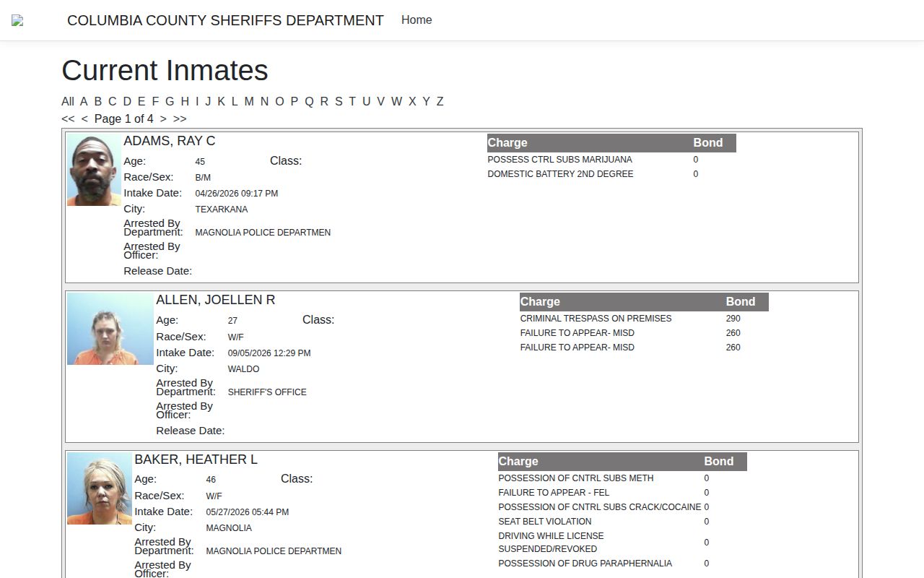Click Adams intake date 04/26/2026 09:17 PM
The height and width of the screenshot is (578, 924).
coord(237,194)
